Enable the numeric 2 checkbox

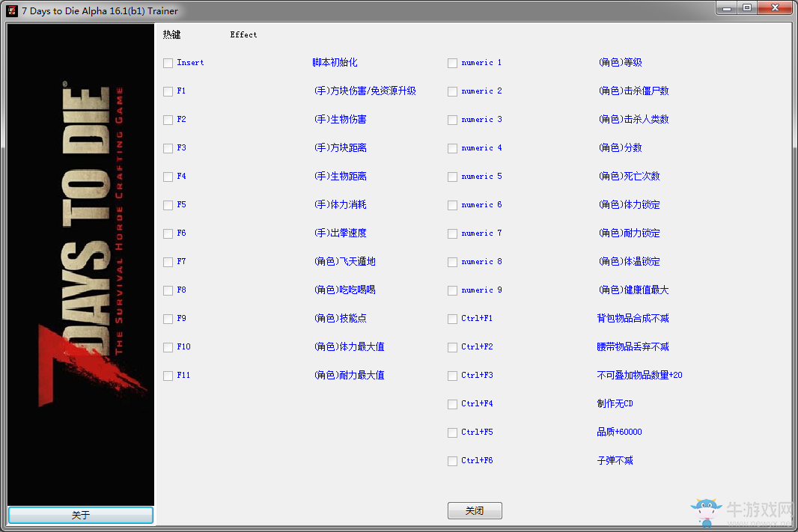coord(452,91)
